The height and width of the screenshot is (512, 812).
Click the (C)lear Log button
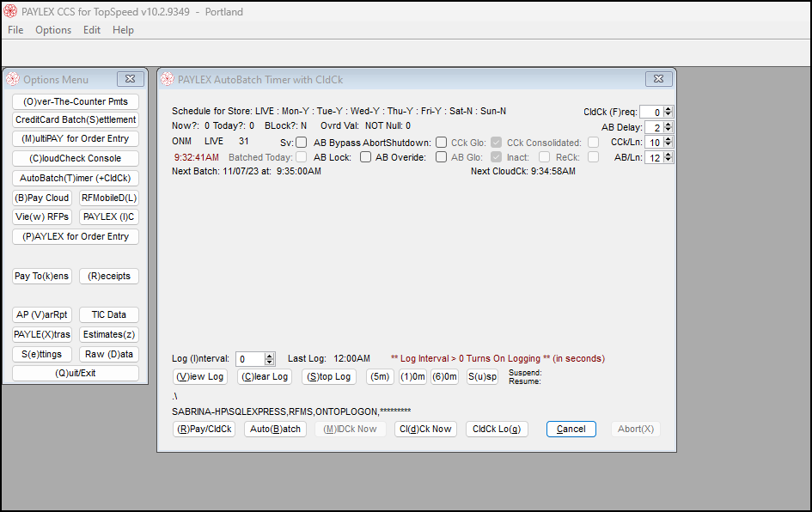pyautogui.click(x=265, y=376)
